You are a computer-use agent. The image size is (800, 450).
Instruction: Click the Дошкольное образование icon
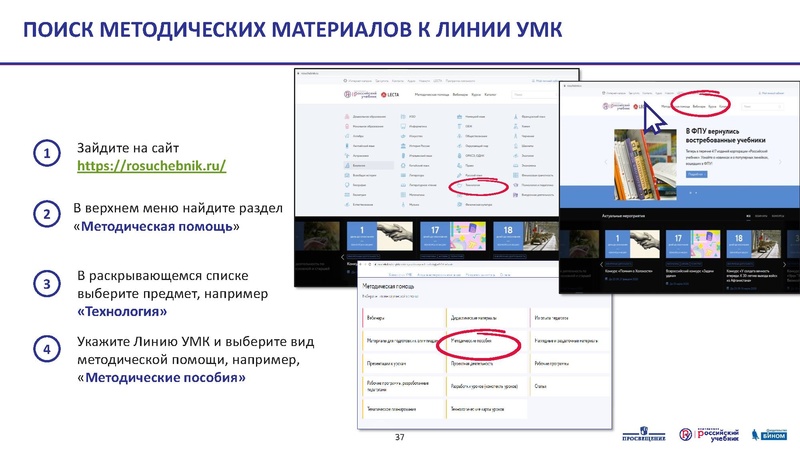[x=347, y=116]
